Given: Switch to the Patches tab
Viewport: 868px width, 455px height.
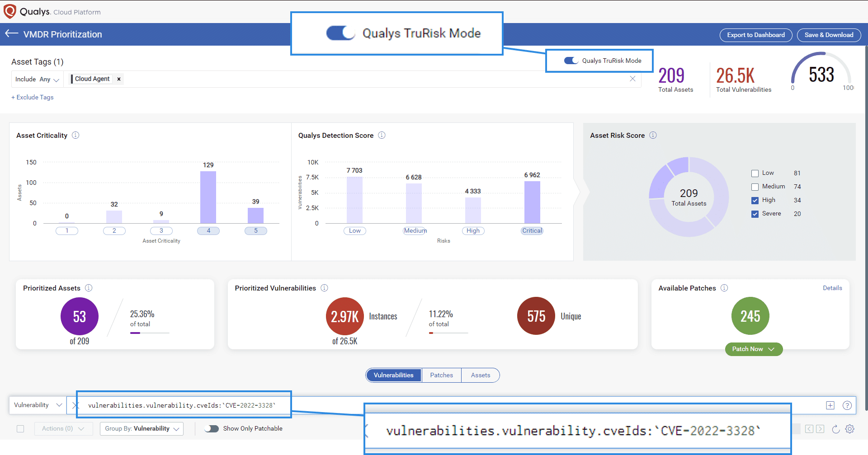Looking at the screenshot, I should coord(441,375).
